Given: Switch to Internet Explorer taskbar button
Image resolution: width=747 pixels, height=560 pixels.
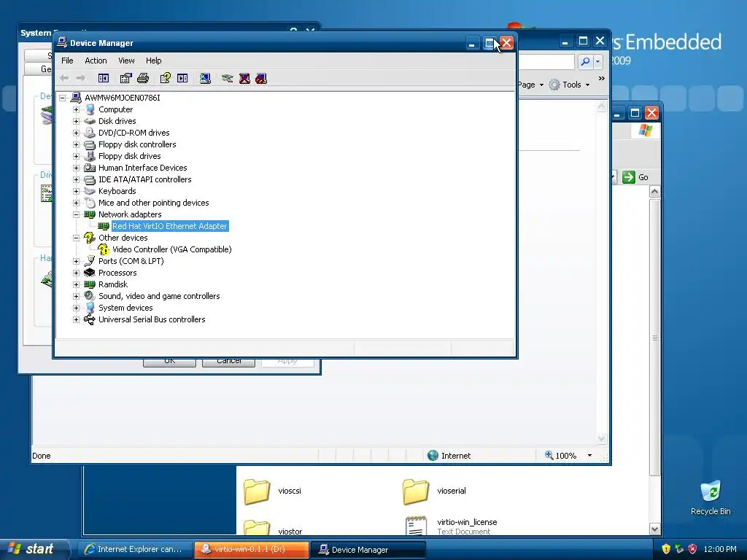Looking at the screenshot, I should tap(135, 549).
